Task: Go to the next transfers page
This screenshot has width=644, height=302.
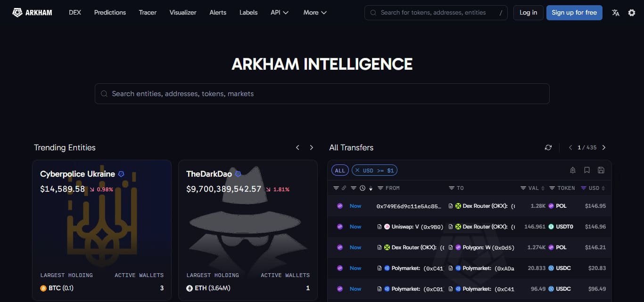Action: click(604, 147)
